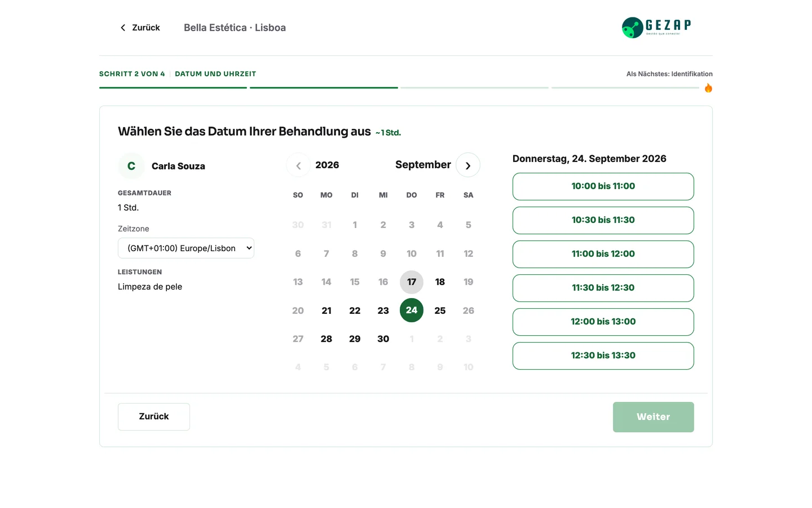The width and height of the screenshot is (812, 508).
Task: Click the DATUM UND UHRZEIT step label
Action: coord(215,74)
